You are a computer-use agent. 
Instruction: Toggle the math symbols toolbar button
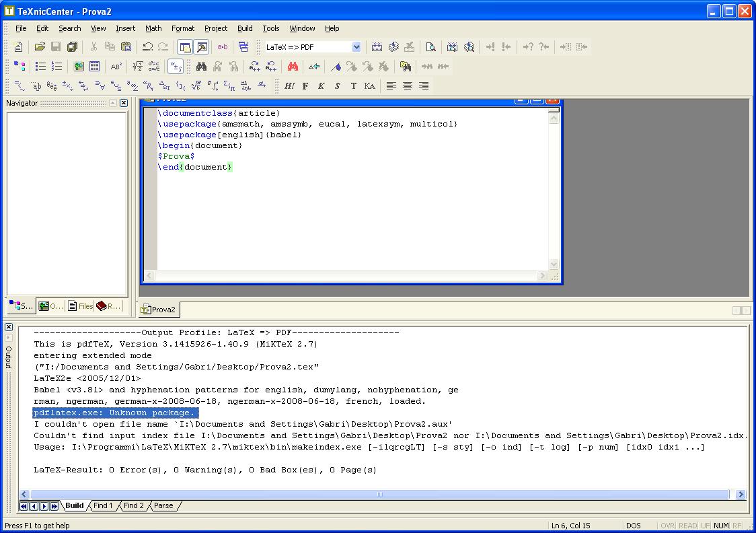coord(176,67)
